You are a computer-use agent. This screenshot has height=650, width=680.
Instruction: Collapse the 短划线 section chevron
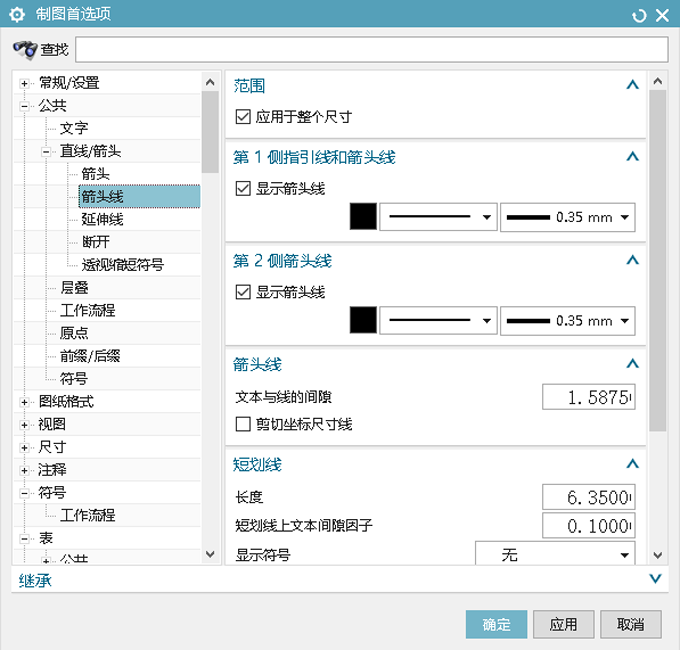click(x=631, y=464)
